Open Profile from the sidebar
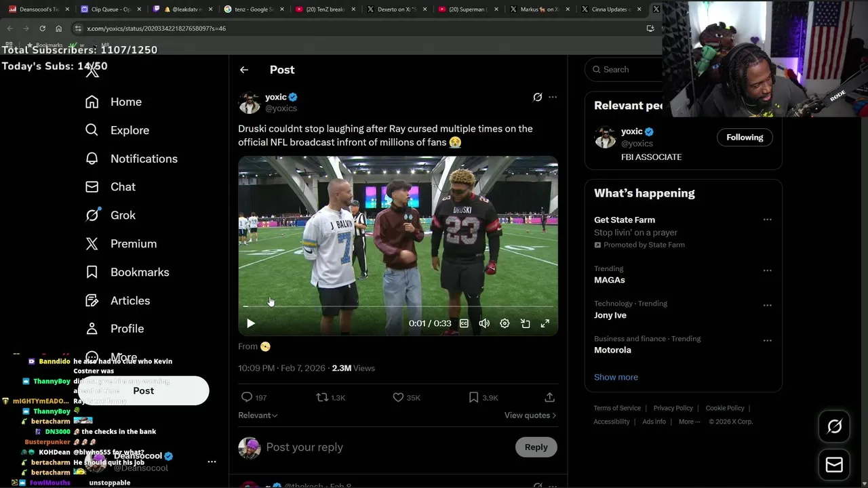868x488 pixels. (x=114, y=329)
